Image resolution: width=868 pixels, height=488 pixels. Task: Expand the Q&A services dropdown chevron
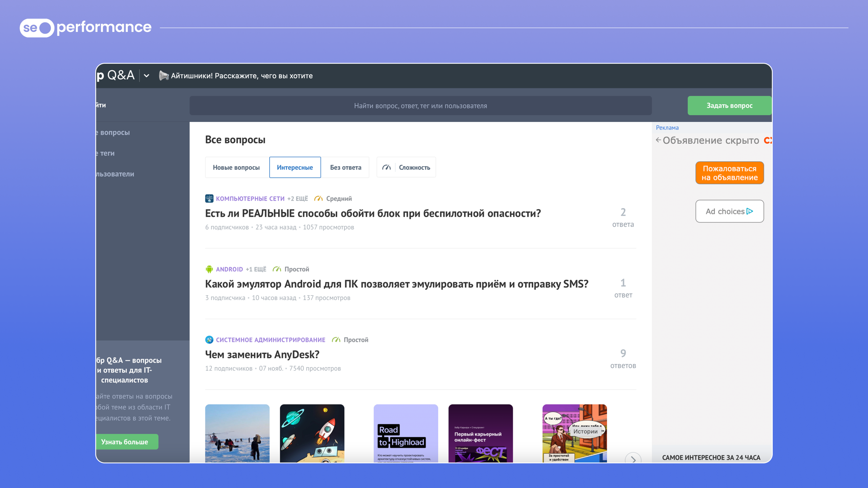coord(146,76)
